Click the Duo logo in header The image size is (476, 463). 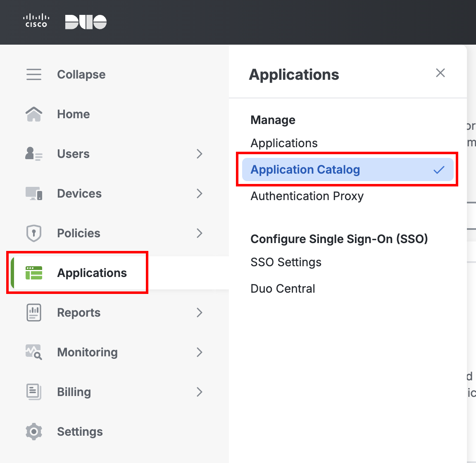pos(86,22)
